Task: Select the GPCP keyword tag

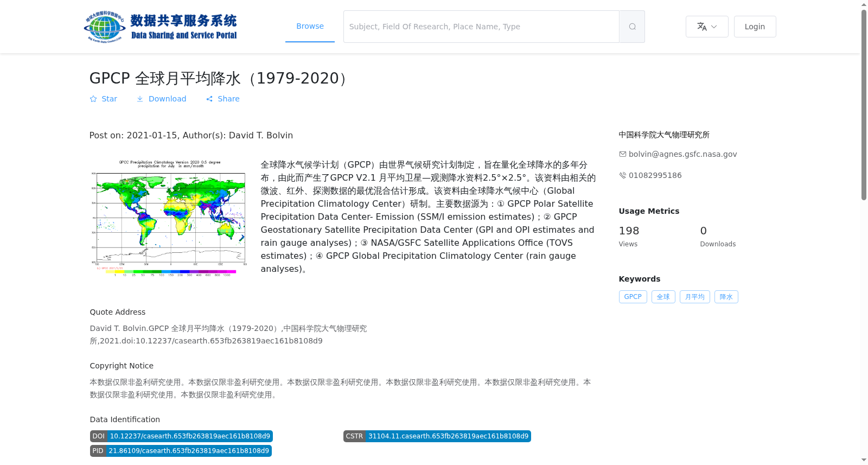Action: pyautogui.click(x=633, y=297)
